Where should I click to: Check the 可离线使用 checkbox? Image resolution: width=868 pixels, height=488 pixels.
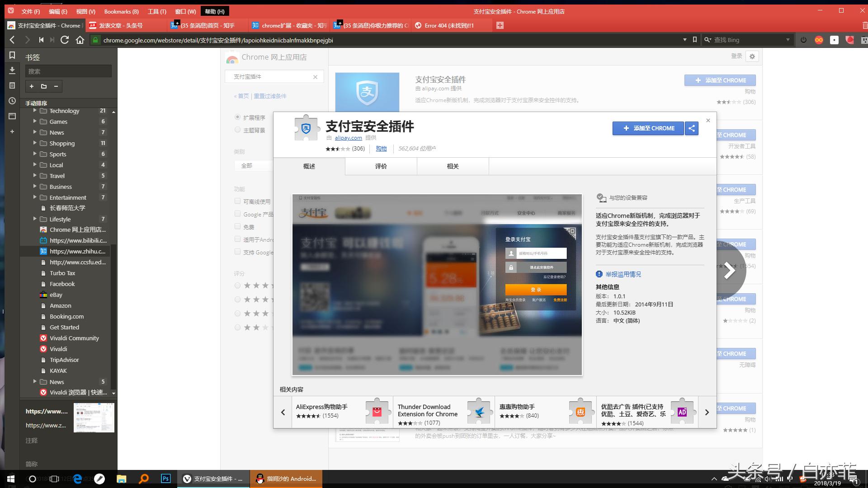(x=237, y=201)
